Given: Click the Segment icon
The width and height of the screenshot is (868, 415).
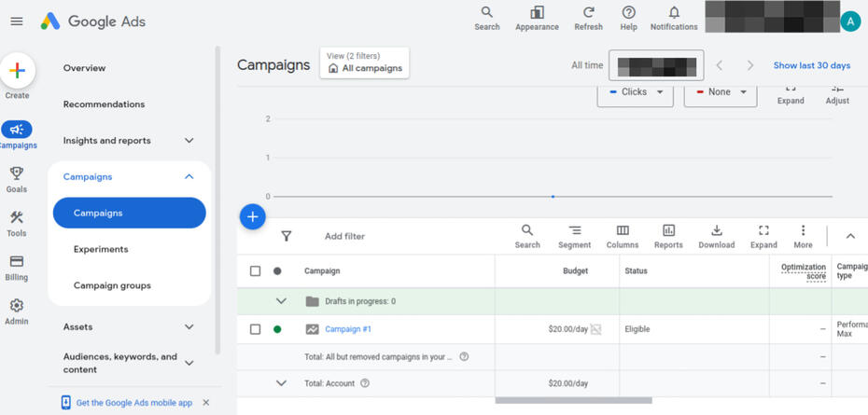Looking at the screenshot, I should coord(574,231).
